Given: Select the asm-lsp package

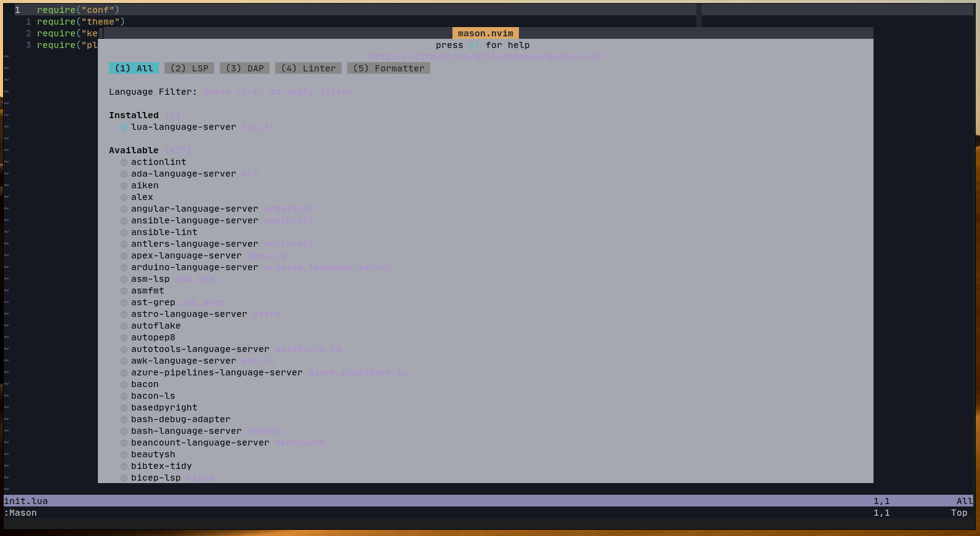Looking at the screenshot, I should click(x=150, y=279).
